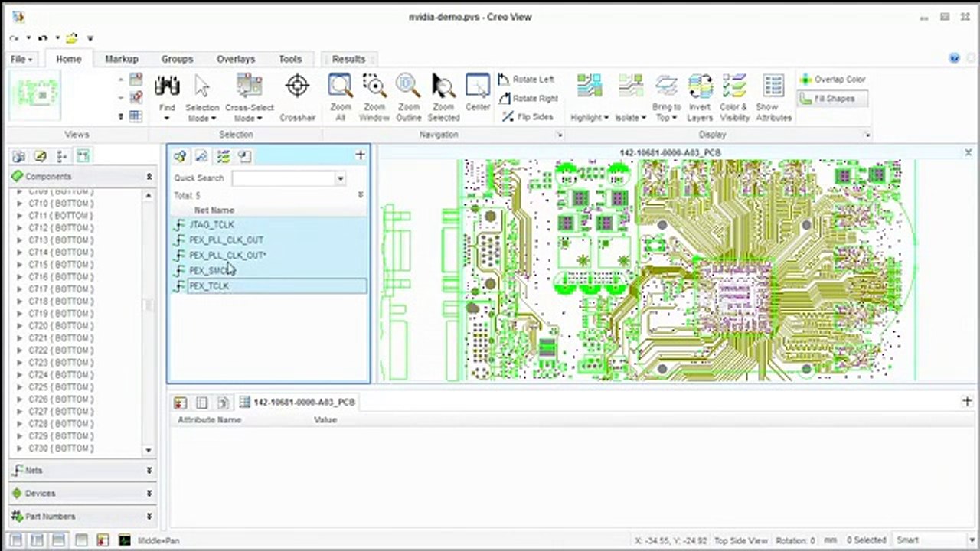Click Show Attributes
Viewport: 980px width, 551px height.
click(773, 86)
